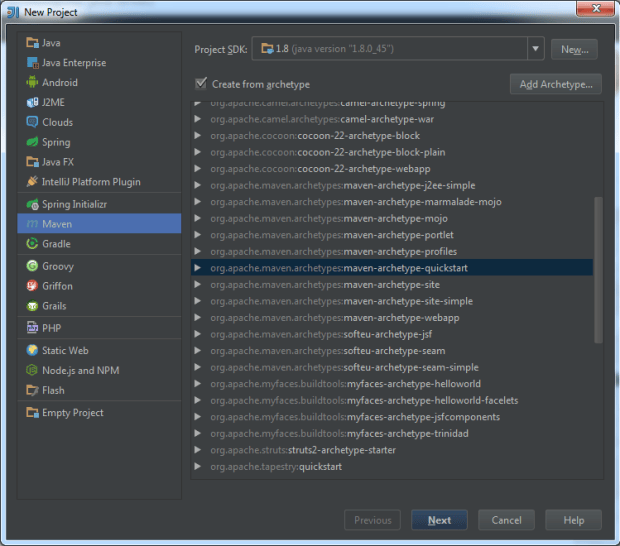Click New... SDK button
Image resolution: width=620 pixels, height=546 pixels.
pyautogui.click(x=575, y=49)
